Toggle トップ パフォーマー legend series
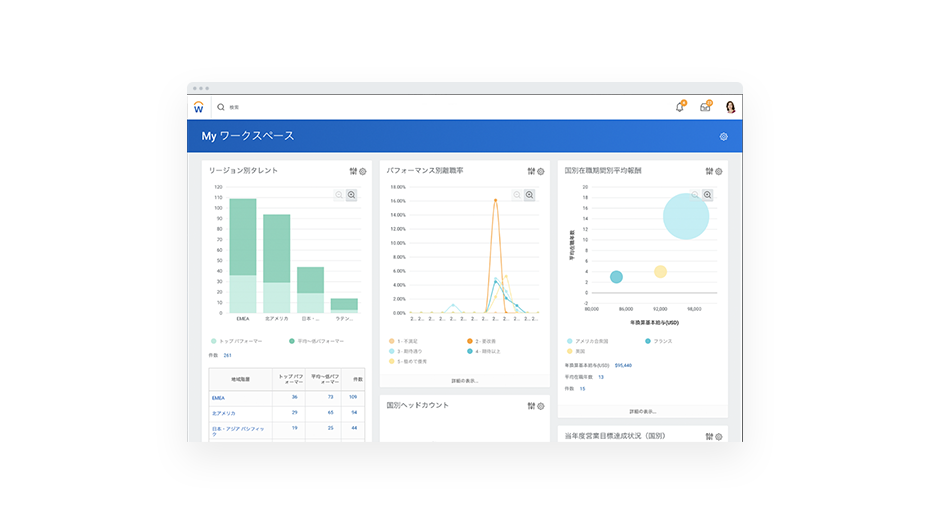The width and height of the screenshot is (928, 522). point(238,341)
